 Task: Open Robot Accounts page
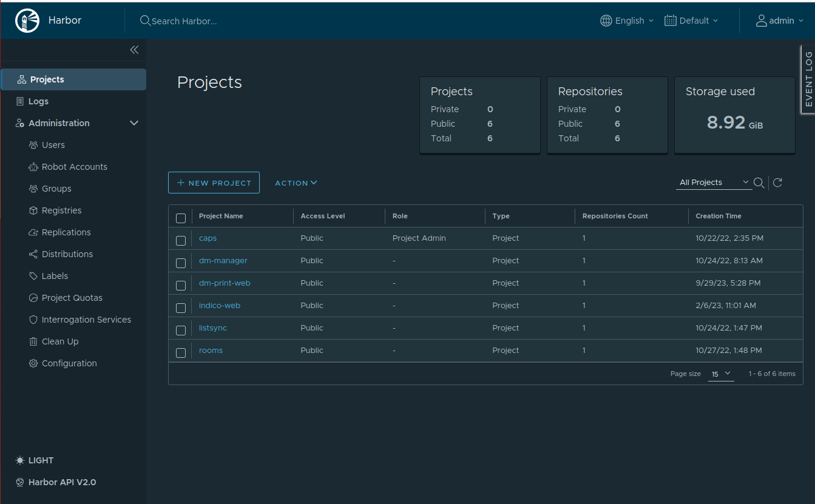73,167
